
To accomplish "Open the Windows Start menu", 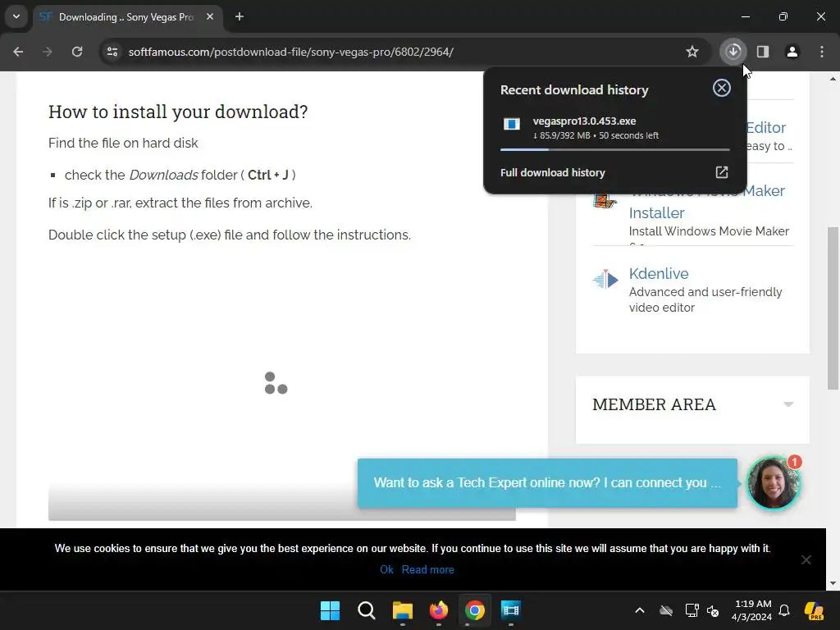I will coord(330,610).
